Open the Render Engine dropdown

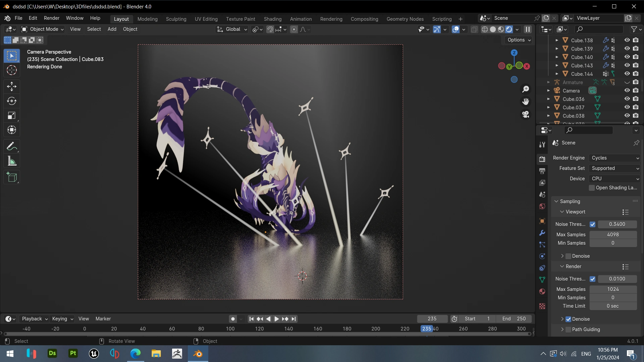615,158
